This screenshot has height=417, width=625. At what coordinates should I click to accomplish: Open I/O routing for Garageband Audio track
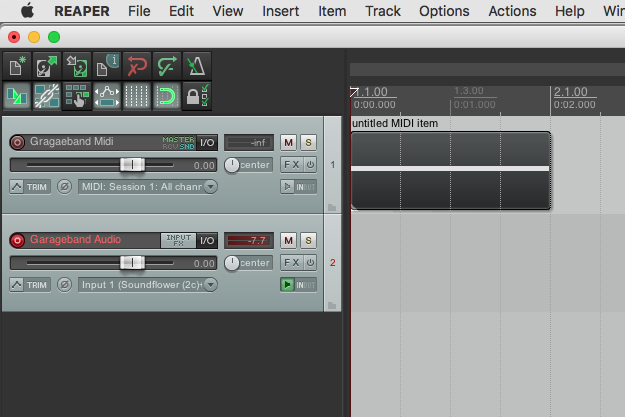coord(207,240)
